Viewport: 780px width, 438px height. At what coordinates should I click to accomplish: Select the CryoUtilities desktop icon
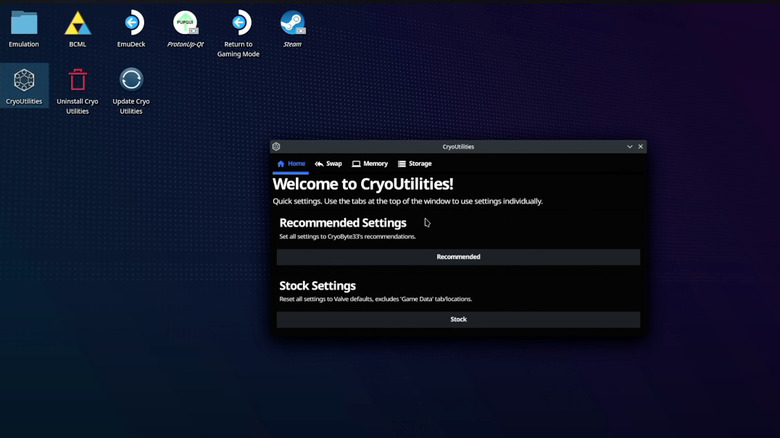point(24,86)
